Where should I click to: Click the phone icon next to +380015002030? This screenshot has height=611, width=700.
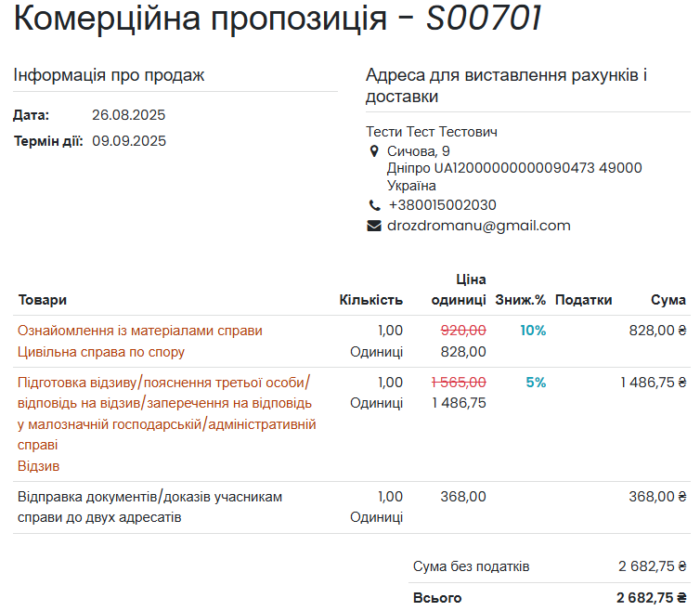tap(374, 205)
